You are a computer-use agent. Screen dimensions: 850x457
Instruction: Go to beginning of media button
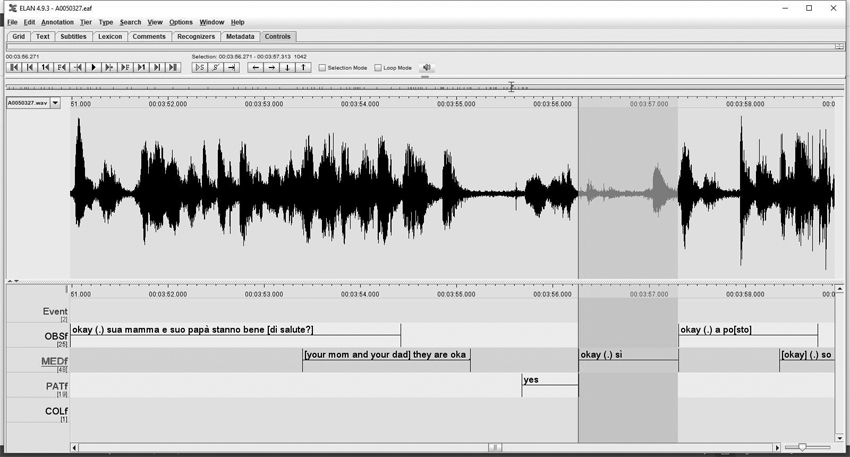point(14,67)
